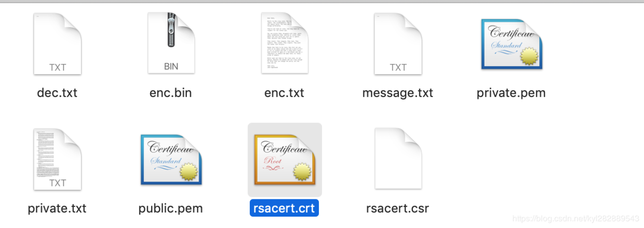Click the file name label dec.txt
Viewport: 644px width, 228px height.
pyautogui.click(x=57, y=93)
